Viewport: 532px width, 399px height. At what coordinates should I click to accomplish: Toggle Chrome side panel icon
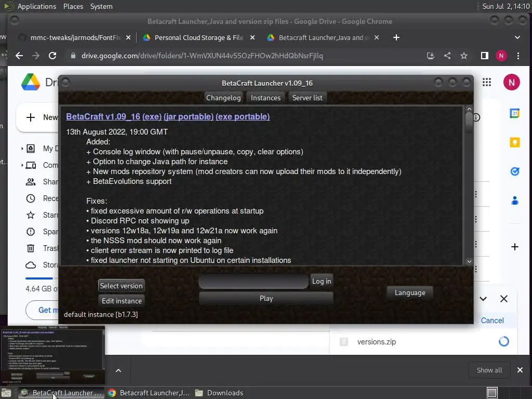point(485,56)
